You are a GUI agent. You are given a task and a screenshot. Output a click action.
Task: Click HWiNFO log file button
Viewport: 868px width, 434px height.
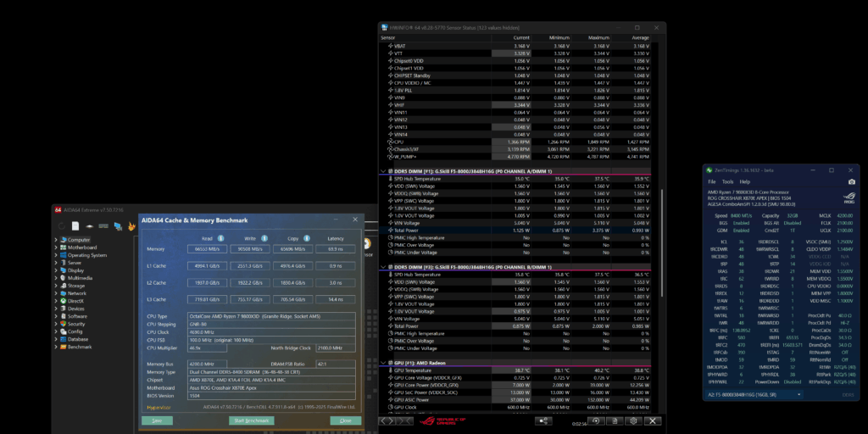pyautogui.click(x=615, y=420)
